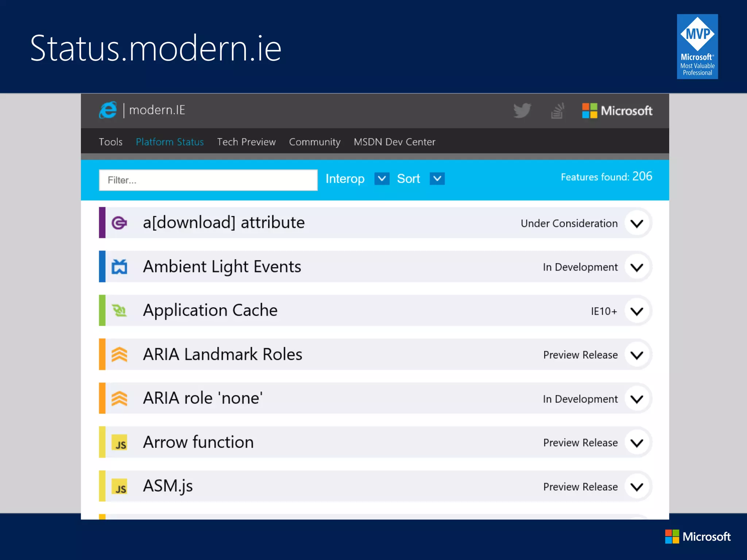Click the Features found: 206 counter

click(x=607, y=177)
